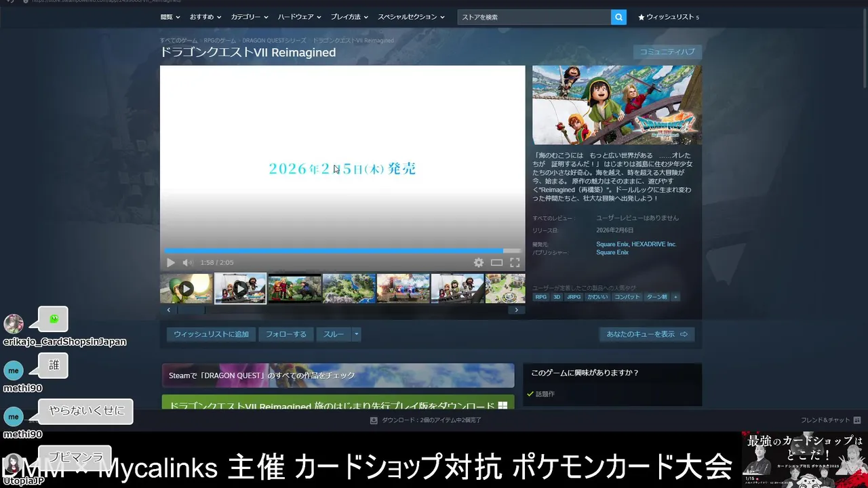Click ユーザーレビューはありません review text

(637, 218)
